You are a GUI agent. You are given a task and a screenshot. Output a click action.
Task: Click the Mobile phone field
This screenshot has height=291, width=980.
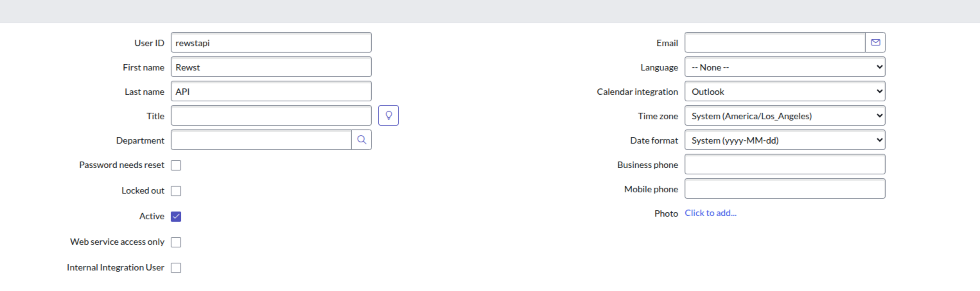pyautogui.click(x=784, y=189)
